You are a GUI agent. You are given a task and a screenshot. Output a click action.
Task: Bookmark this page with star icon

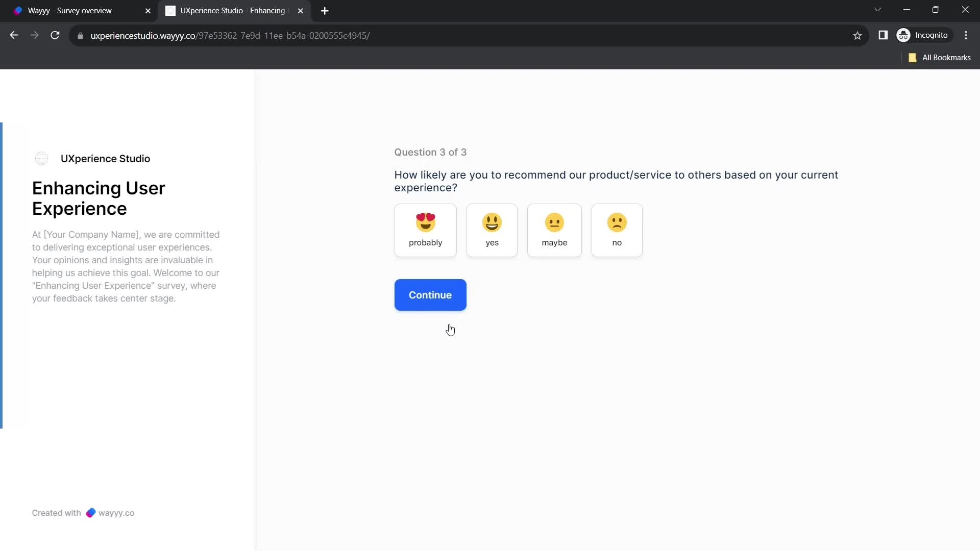coord(857,35)
